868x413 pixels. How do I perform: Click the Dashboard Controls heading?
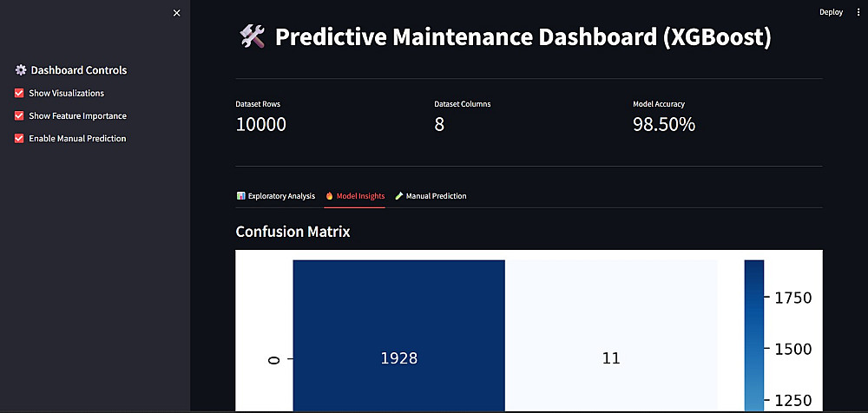pyautogui.click(x=79, y=70)
